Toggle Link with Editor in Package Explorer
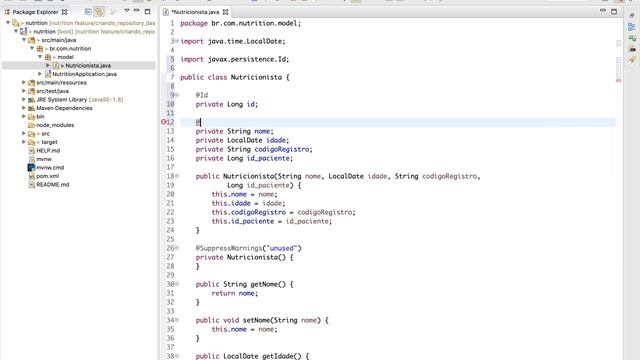 [99, 12]
